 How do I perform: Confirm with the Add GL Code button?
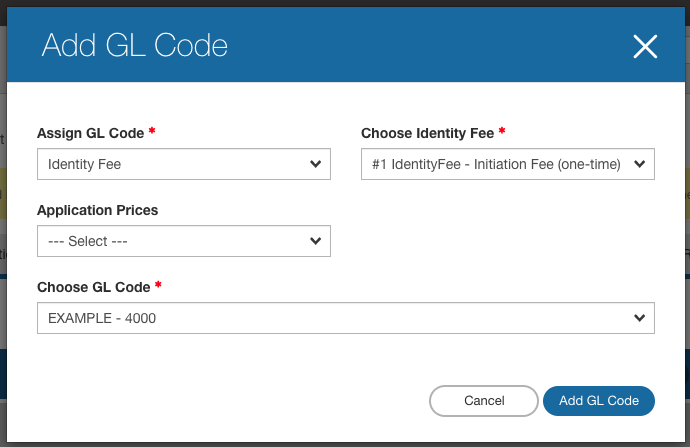coord(598,400)
